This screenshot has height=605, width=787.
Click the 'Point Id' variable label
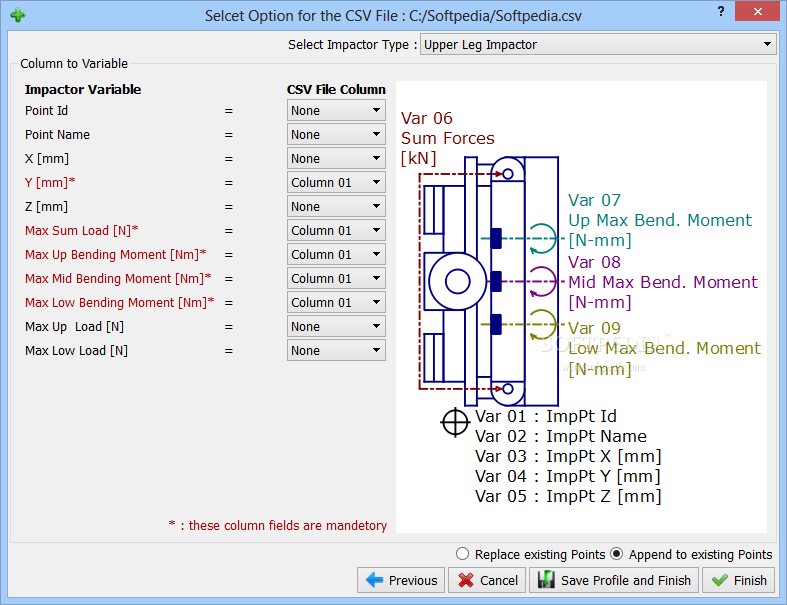click(x=46, y=110)
